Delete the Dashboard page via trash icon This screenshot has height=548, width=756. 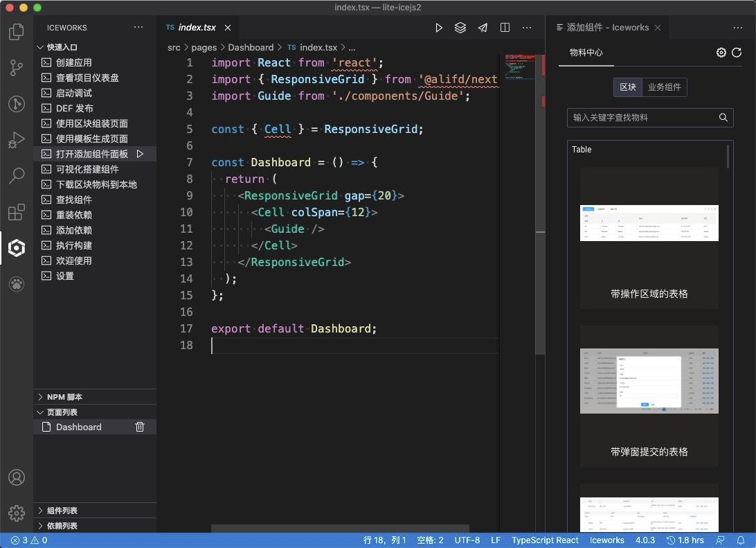139,427
